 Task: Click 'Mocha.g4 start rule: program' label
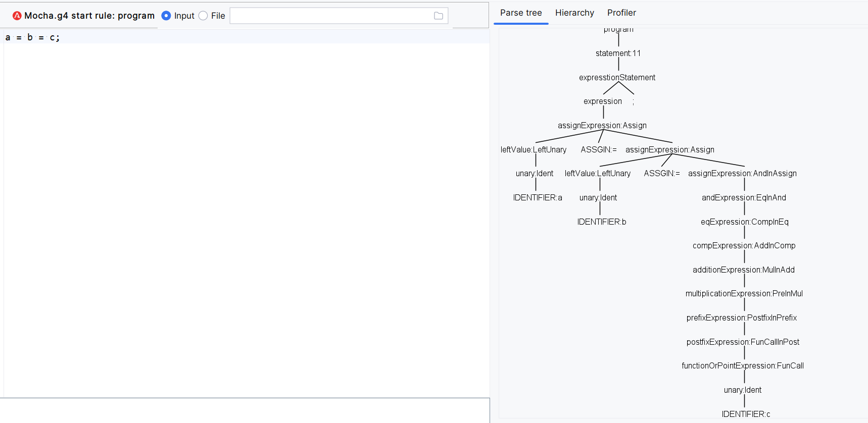(x=89, y=16)
